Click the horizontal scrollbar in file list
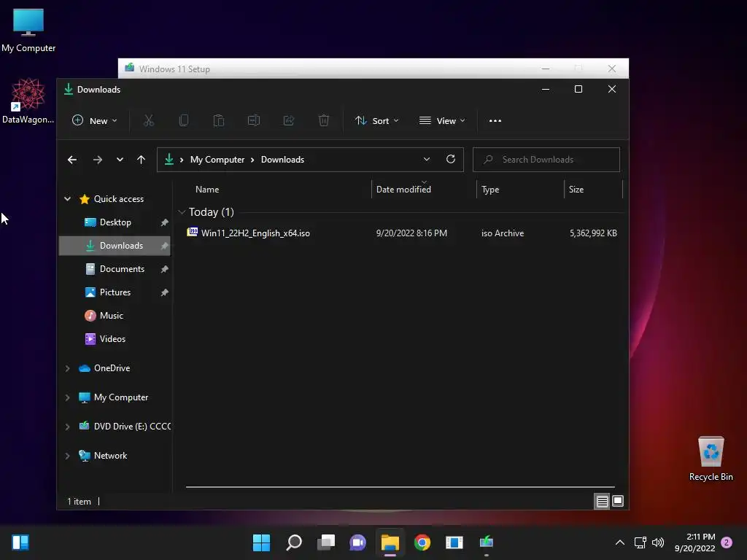Screen dimensions: 747x560 (x=400, y=486)
